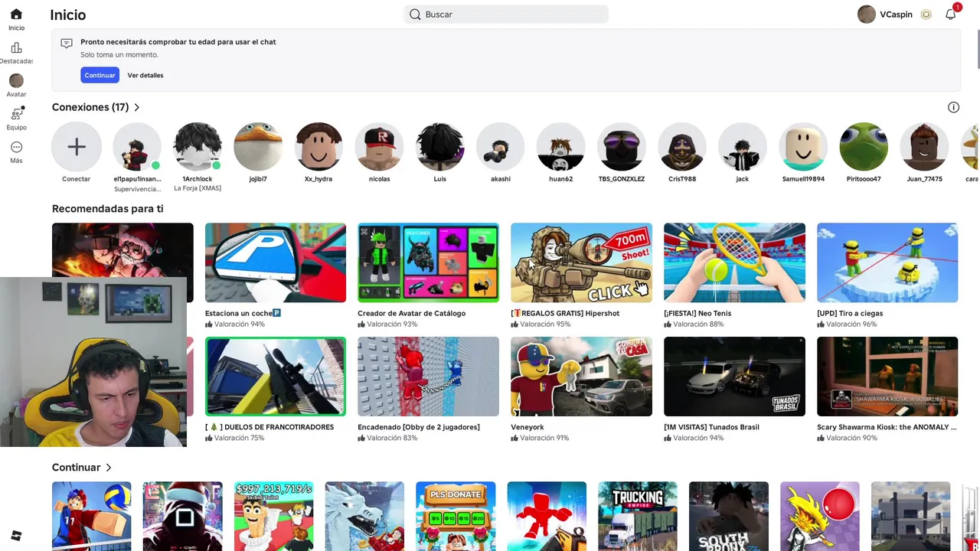This screenshot has width=980, height=551.
Task: Click the Roblox logo icon at the bottom of the sidebar
Action: [x=16, y=536]
